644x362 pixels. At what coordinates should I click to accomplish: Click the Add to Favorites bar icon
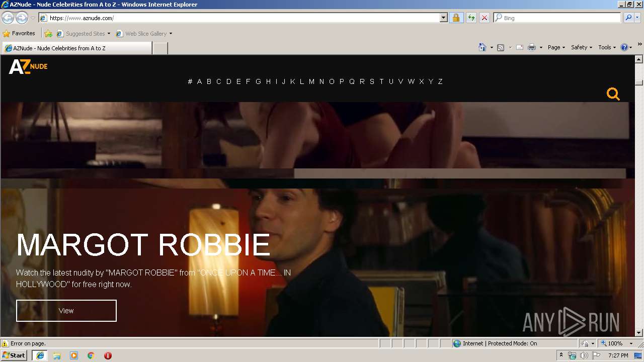pos(48,34)
